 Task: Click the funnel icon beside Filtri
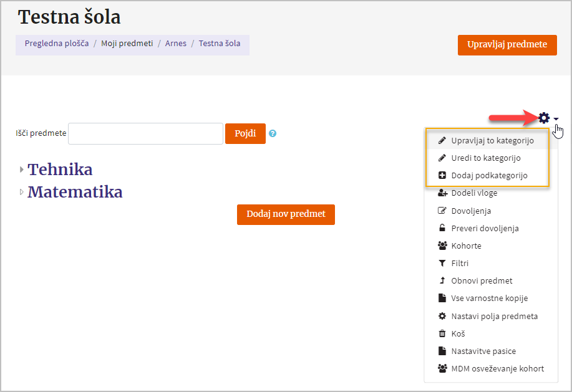(x=442, y=263)
